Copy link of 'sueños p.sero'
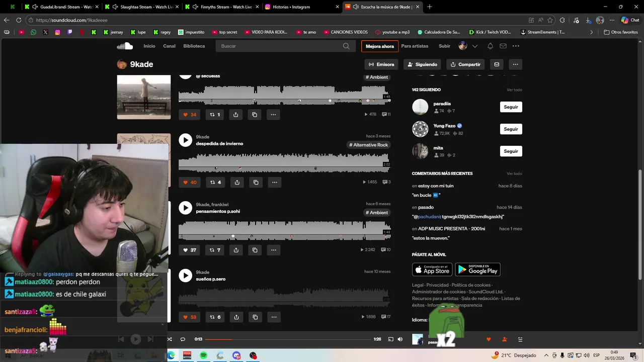644x362 pixels. point(255,317)
